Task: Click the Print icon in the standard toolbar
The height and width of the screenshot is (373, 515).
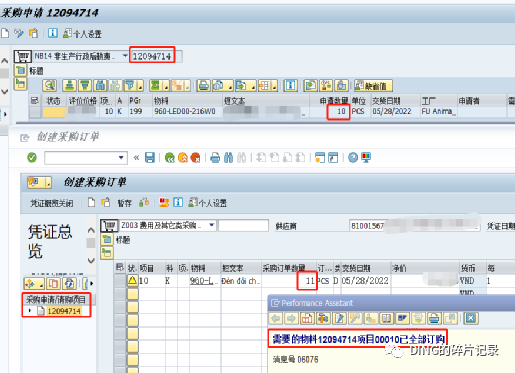Action: tap(215, 157)
